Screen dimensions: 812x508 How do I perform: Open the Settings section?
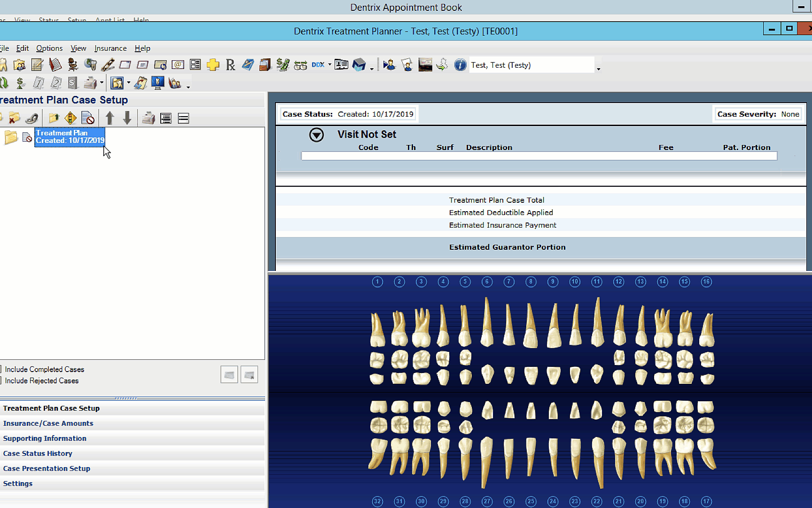132,484
